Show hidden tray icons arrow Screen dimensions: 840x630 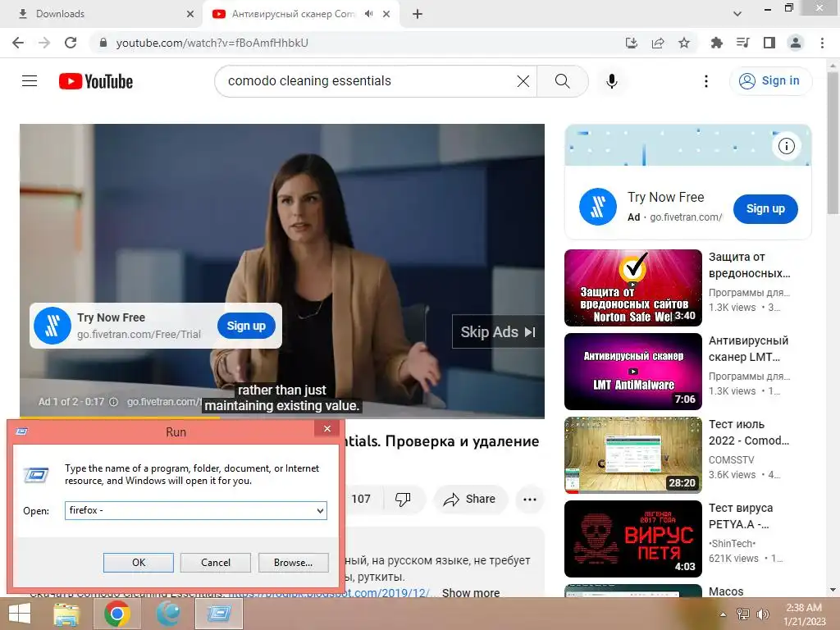point(723,614)
